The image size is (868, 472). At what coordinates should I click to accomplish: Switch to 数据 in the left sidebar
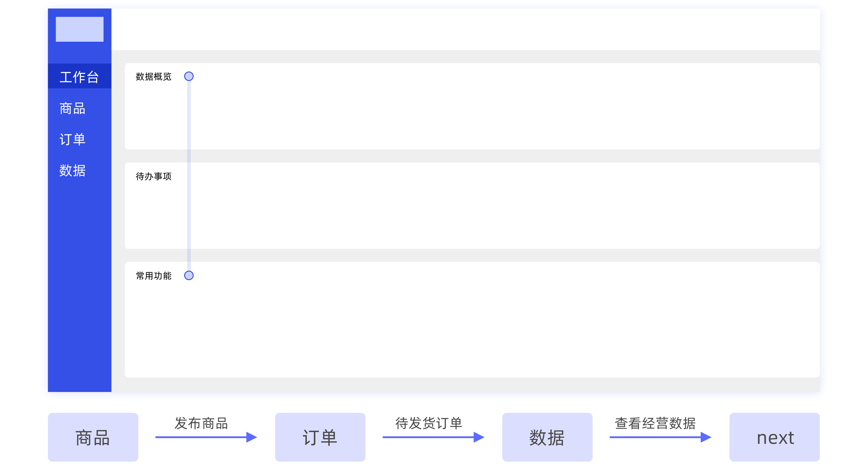tap(72, 170)
